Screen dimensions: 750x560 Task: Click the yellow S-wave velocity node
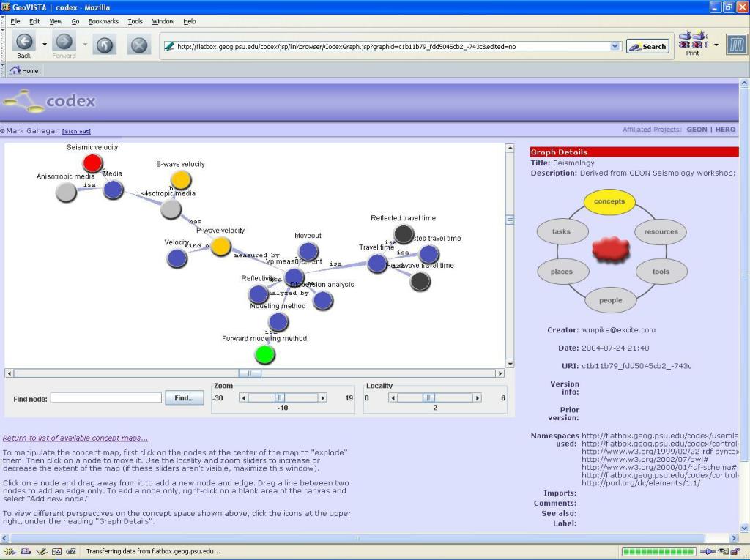click(x=181, y=180)
